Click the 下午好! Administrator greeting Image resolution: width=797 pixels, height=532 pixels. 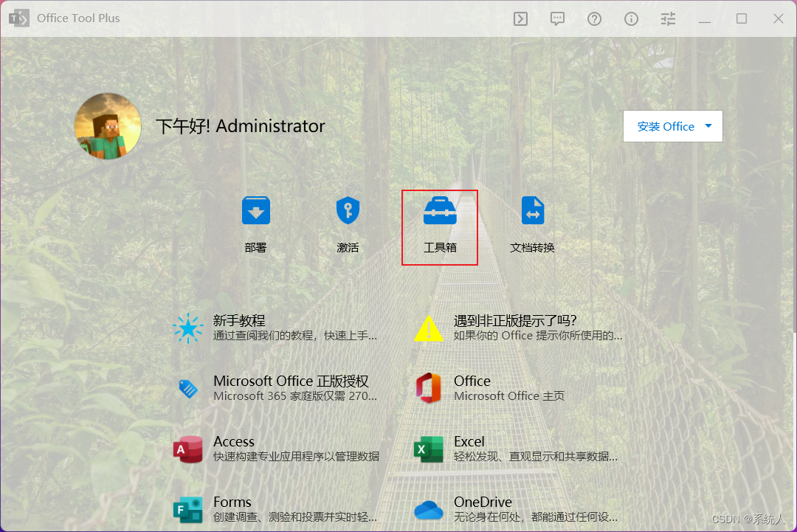[x=241, y=126]
